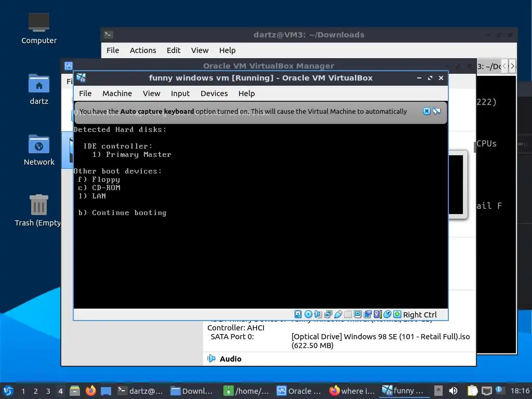
Task: Click the notification's don't-show-again icon
Action: point(436,111)
